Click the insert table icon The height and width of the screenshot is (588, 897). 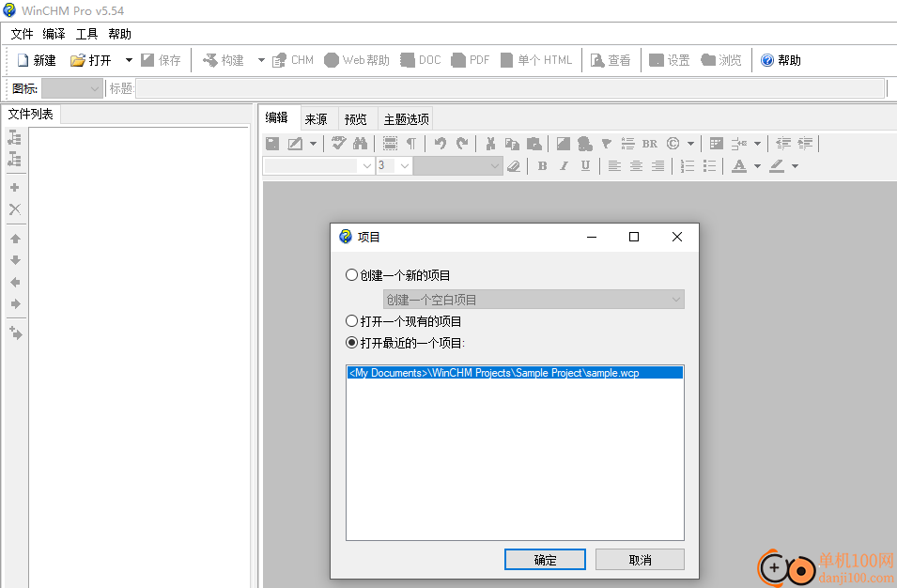point(717,144)
